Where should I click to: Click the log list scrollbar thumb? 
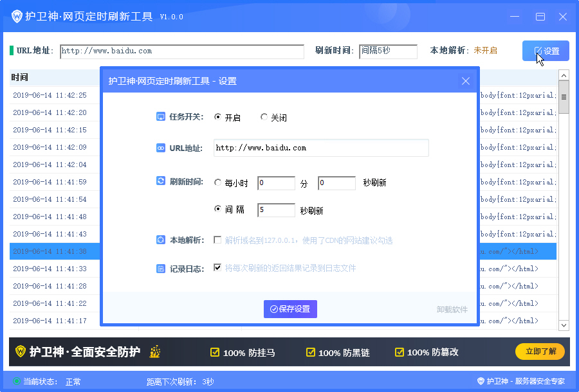point(564,97)
